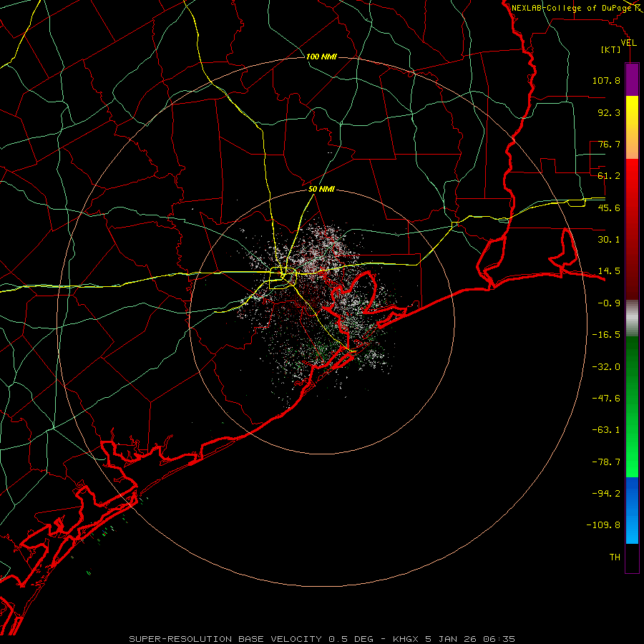Pick the black TH segment of color bar
644x644 pixels.
pos(632,557)
